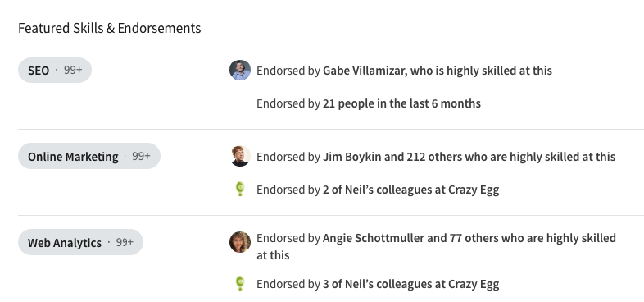The height and width of the screenshot is (302, 644).
Task: Open the Online Marketing 99+ count
Action: pos(141,157)
